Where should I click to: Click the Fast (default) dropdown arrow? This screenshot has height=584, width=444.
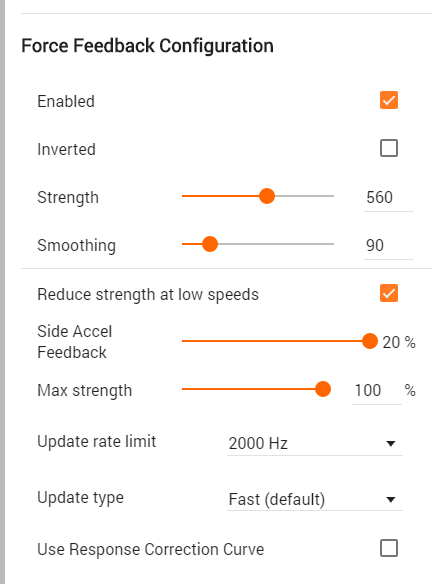390,499
